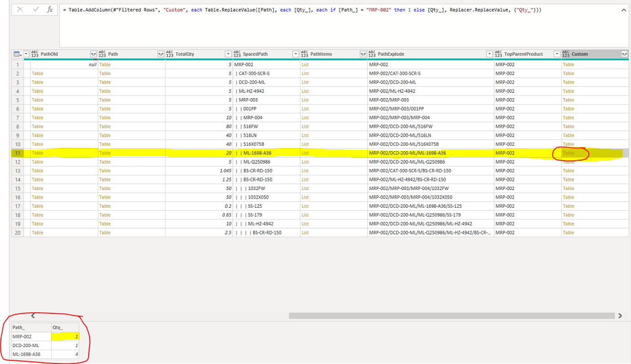Screen dimensions: 631x364
Task: Open the PathItems List link in row 5
Action: tap(305, 100)
